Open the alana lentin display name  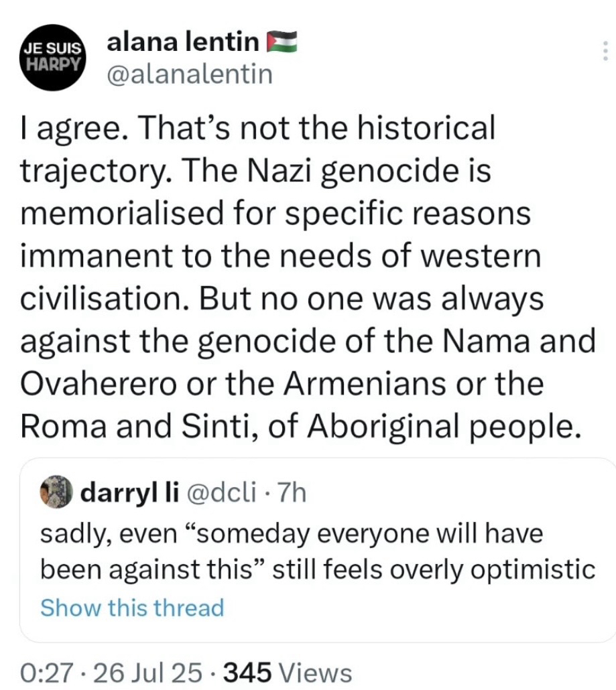(183, 43)
